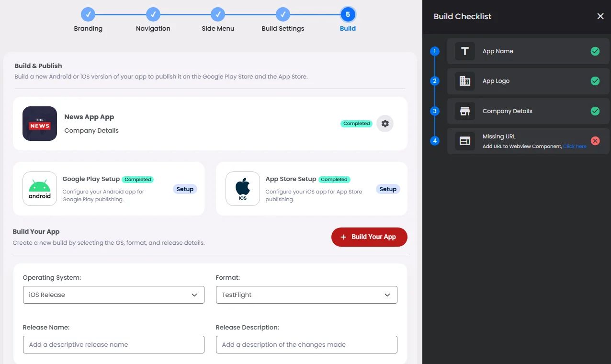The image size is (611, 364).
Task: Click the Apple iOS icon in App Store Setup
Action: (x=242, y=189)
